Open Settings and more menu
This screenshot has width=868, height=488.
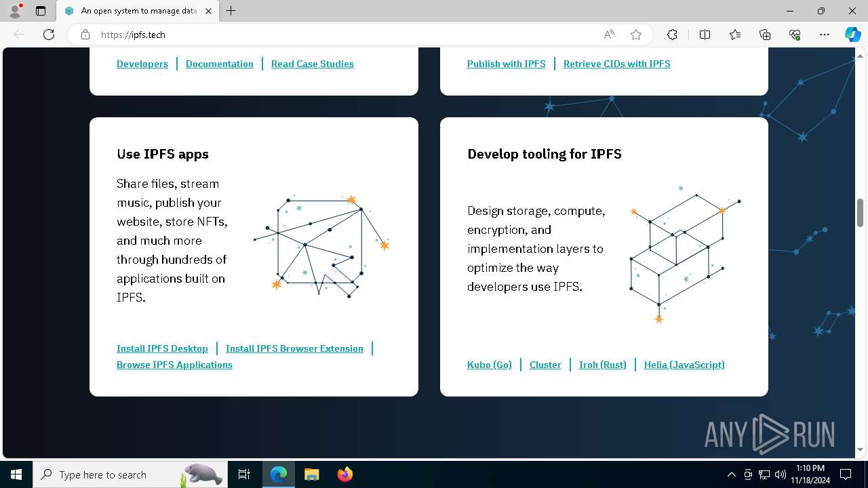[x=825, y=35]
